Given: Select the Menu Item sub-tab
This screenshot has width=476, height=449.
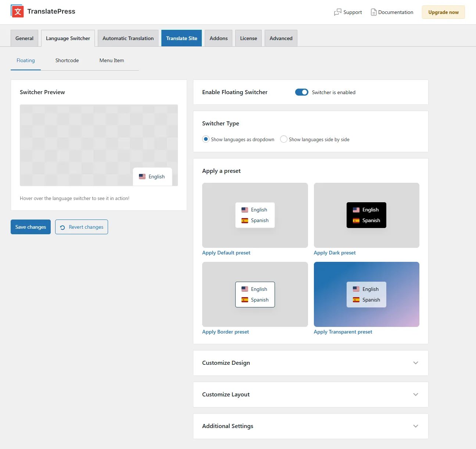Looking at the screenshot, I should point(112,60).
